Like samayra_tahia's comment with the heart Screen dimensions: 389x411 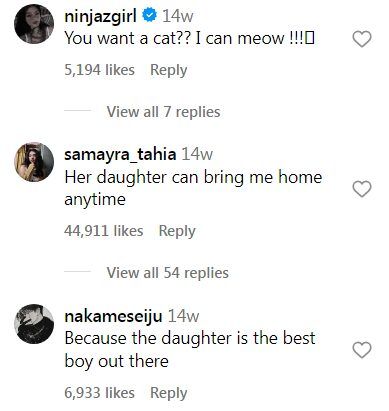click(362, 189)
